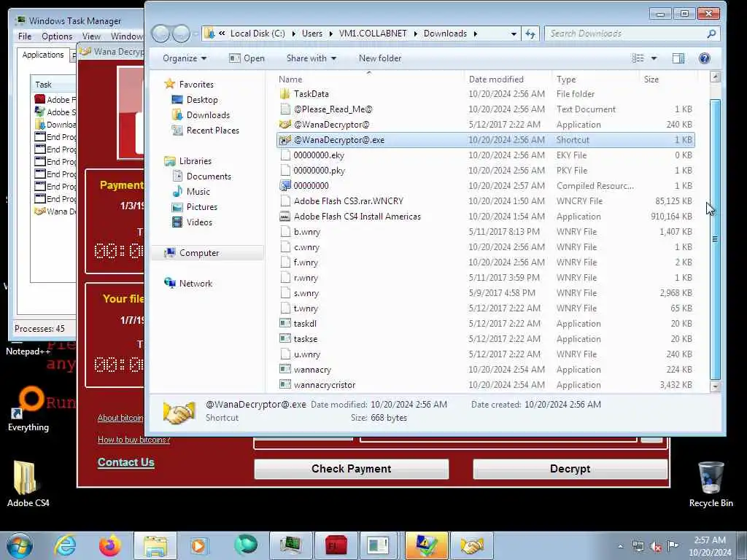This screenshot has width=747, height=560.
Task: Click the taskse application icon
Action: click(x=285, y=338)
